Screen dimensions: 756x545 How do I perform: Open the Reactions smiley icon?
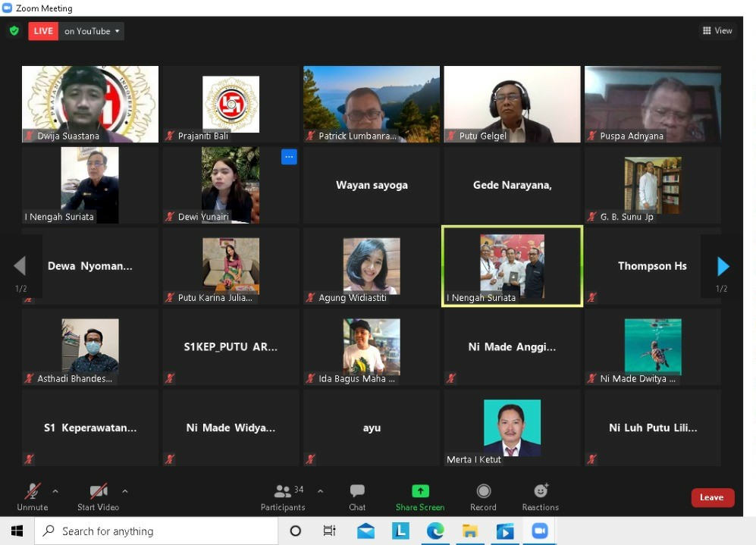pos(541,490)
